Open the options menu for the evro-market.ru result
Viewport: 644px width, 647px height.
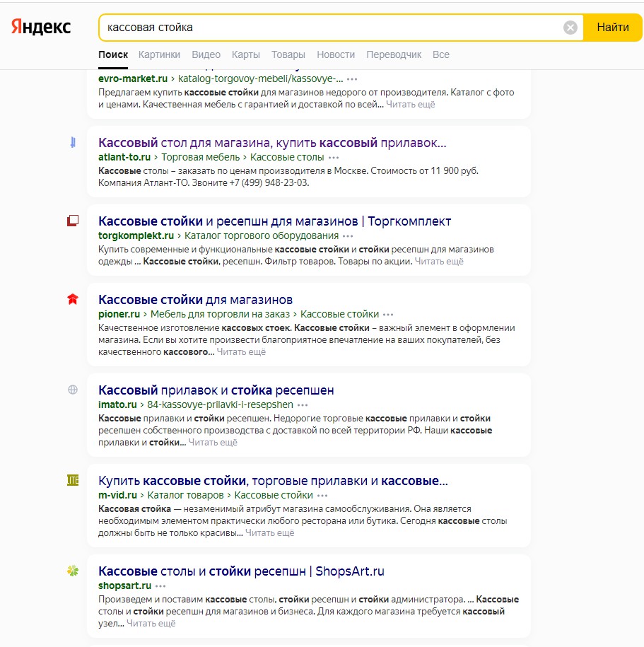pos(352,78)
